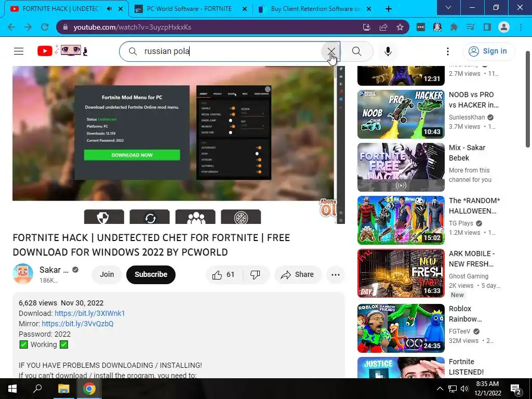Click Chrome icon in taskbar

tap(89, 389)
